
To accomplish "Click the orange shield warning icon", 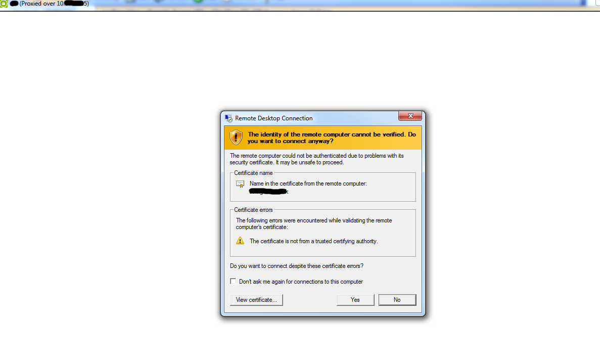I will pyautogui.click(x=236, y=138).
